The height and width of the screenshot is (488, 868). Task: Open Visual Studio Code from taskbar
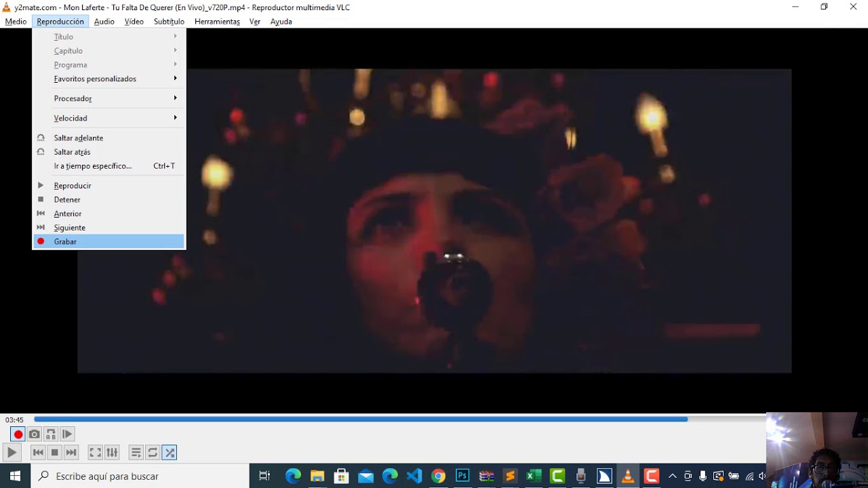point(414,476)
